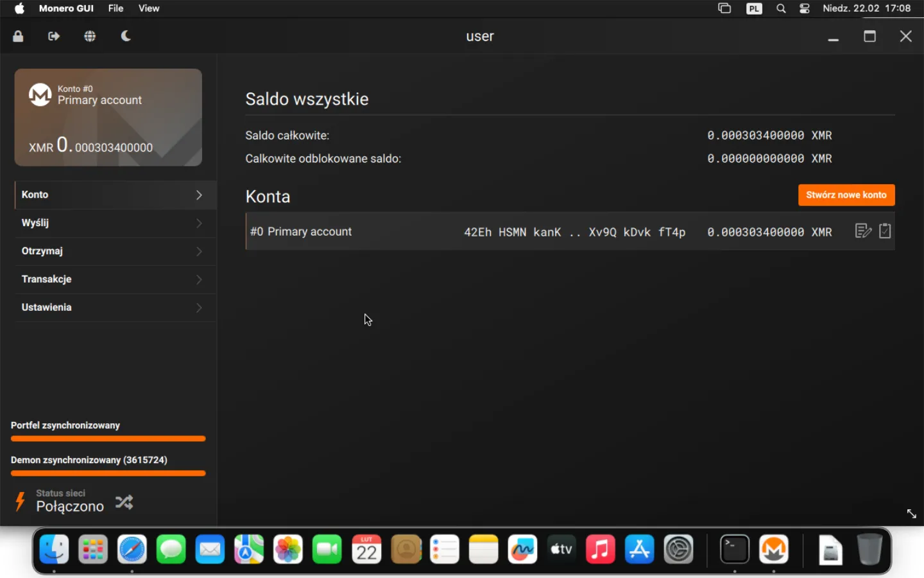Open the Ustawienia tab
The width and height of the screenshot is (924, 578).
coord(116,308)
